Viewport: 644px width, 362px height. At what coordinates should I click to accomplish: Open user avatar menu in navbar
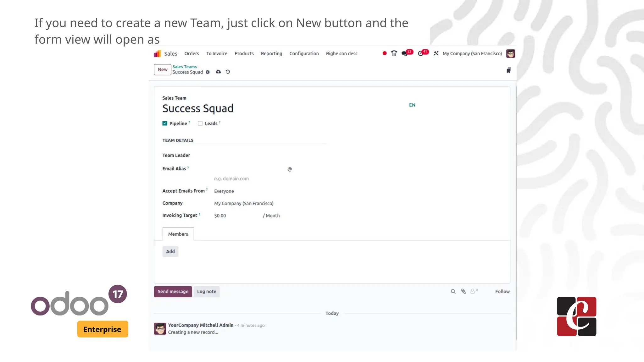click(x=510, y=53)
